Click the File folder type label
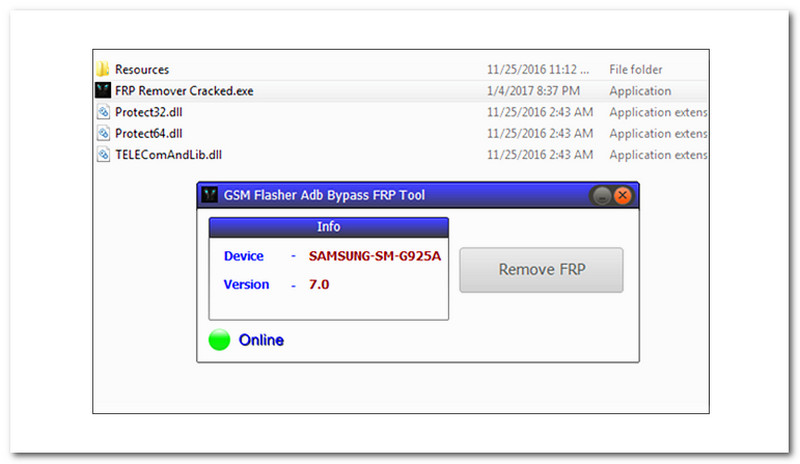800x464 pixels. pyautogui.click(x=636, y=69)
